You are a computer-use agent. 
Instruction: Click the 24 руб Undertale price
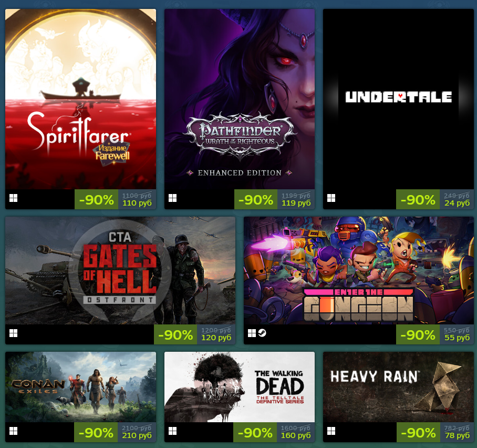pos(457,203)
